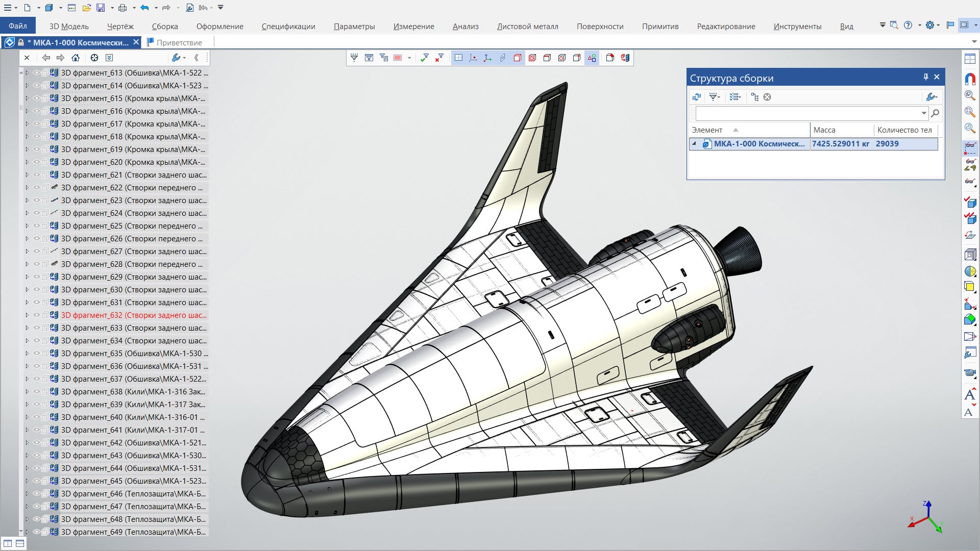This screenshot has height=551, width=980.
Task: Expand 3D фрагмент_622 tree node
Action: click(x=27, y=188)
